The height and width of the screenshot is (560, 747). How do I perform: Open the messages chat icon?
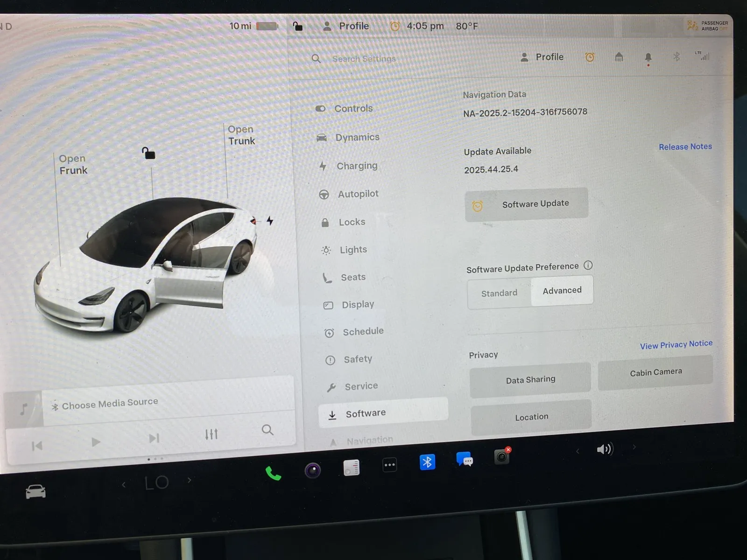[464, 459]
